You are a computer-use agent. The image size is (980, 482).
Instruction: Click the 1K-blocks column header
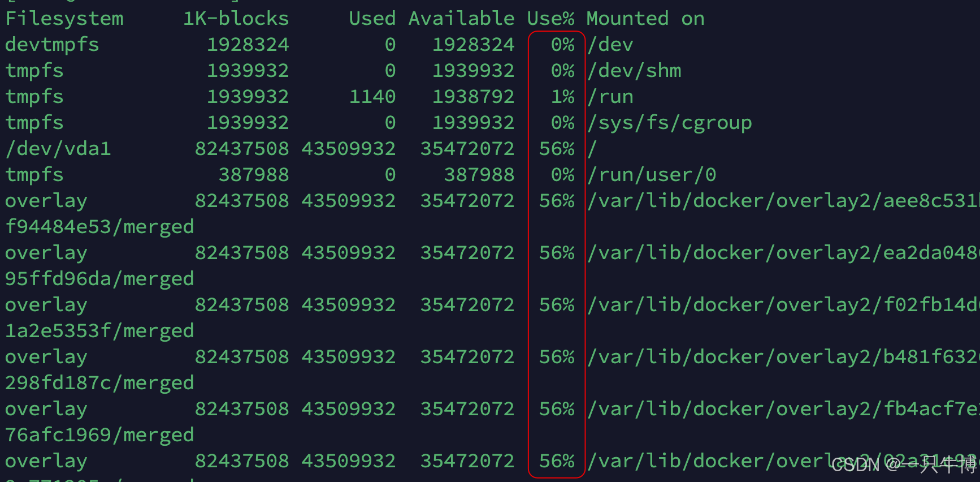click(x=236, y=19)
